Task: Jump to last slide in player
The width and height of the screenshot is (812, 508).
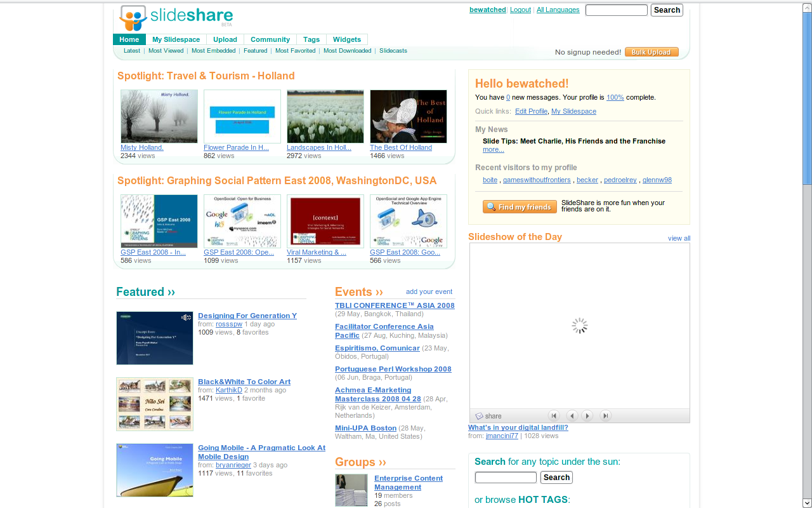Action: click(606, 416)
